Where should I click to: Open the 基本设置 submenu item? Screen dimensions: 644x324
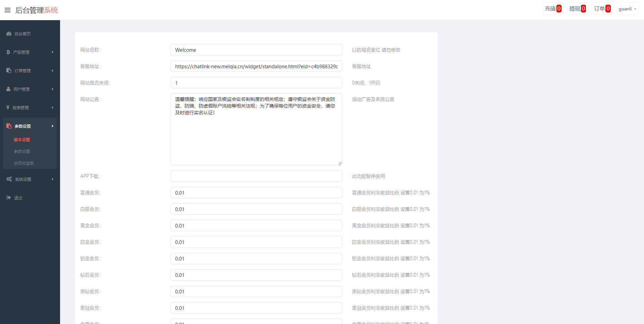[21, 139]
